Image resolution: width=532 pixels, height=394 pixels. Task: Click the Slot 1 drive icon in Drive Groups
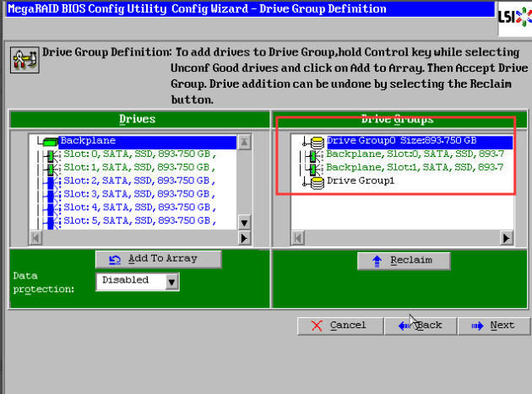317,168
